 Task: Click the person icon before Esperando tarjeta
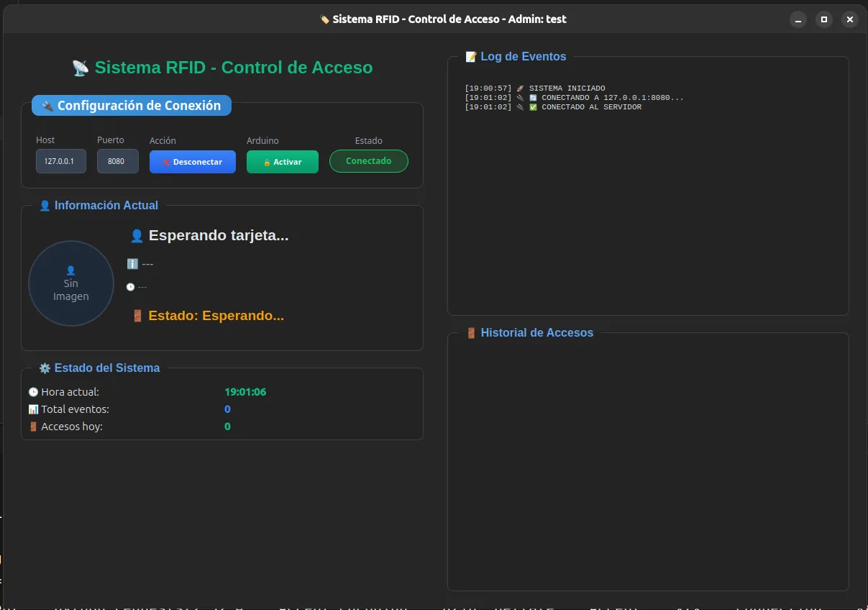(137, 236)
